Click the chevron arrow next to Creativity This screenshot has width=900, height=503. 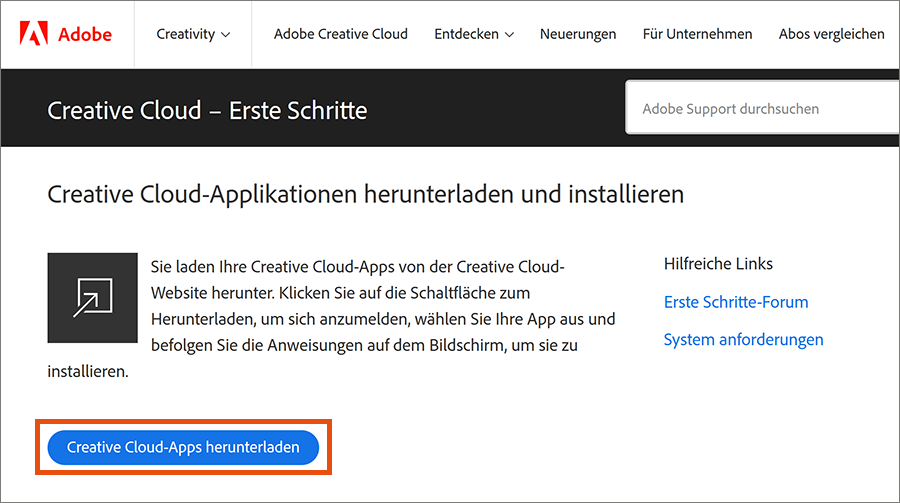[x=225, y=35]
